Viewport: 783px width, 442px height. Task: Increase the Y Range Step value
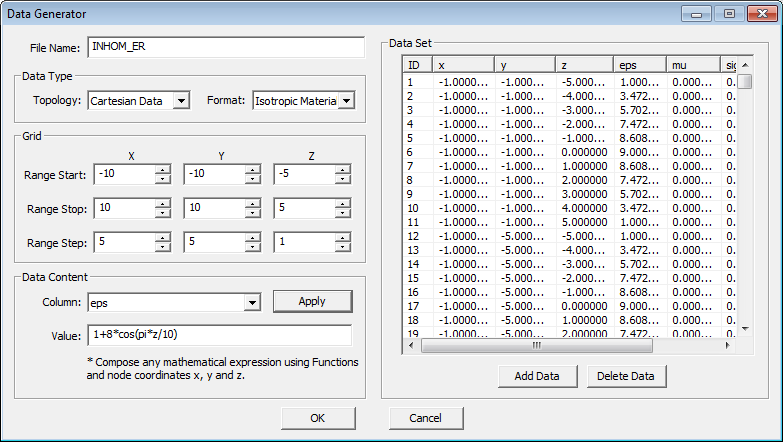click(252, 238)
